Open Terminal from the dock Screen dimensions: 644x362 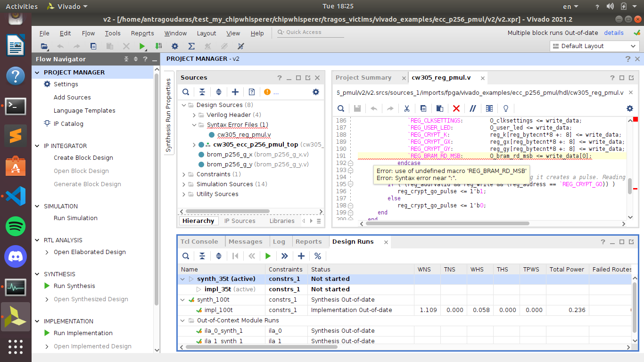(x=16, y=106)
